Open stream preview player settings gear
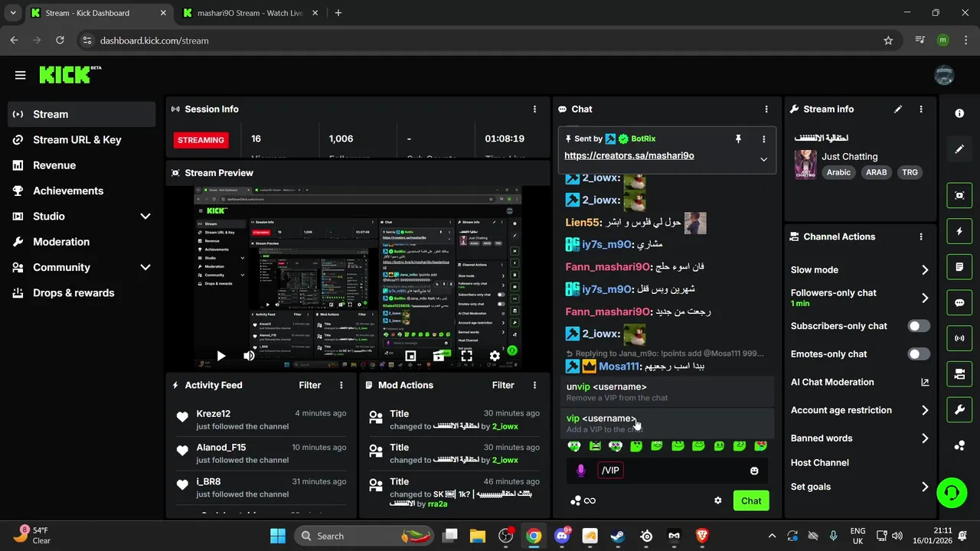 [x=495, y=356]
